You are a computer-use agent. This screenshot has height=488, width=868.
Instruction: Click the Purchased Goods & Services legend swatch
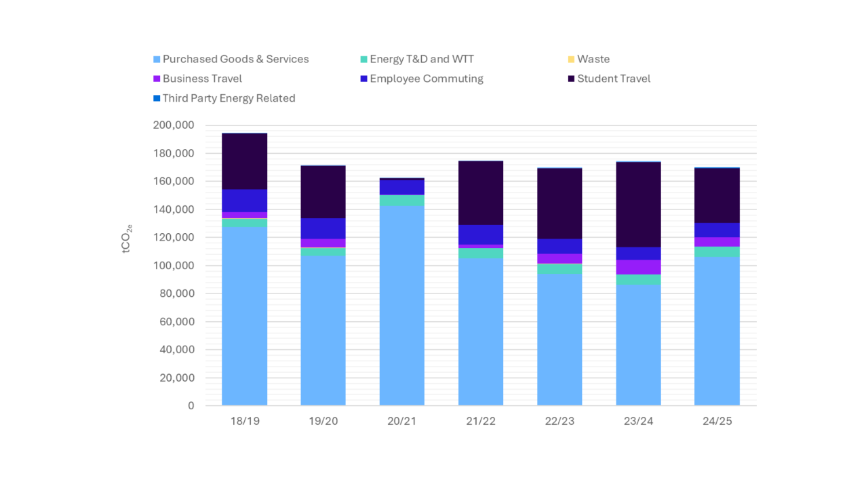[x=157, y=60]
